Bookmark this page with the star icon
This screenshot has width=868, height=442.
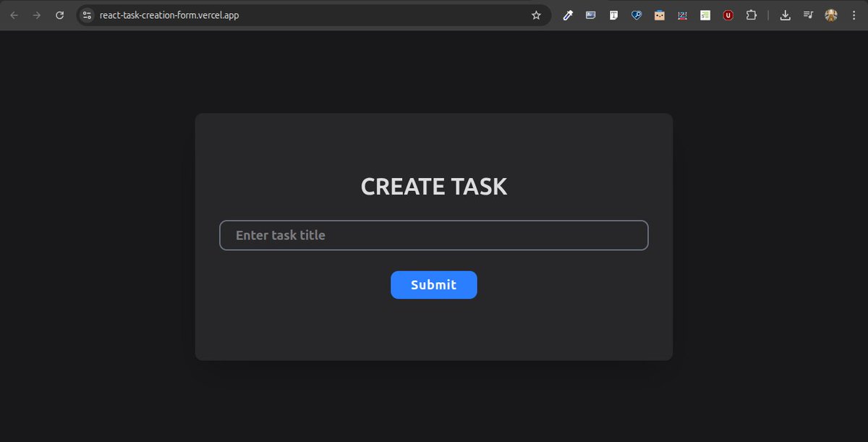tap(536, 15)
